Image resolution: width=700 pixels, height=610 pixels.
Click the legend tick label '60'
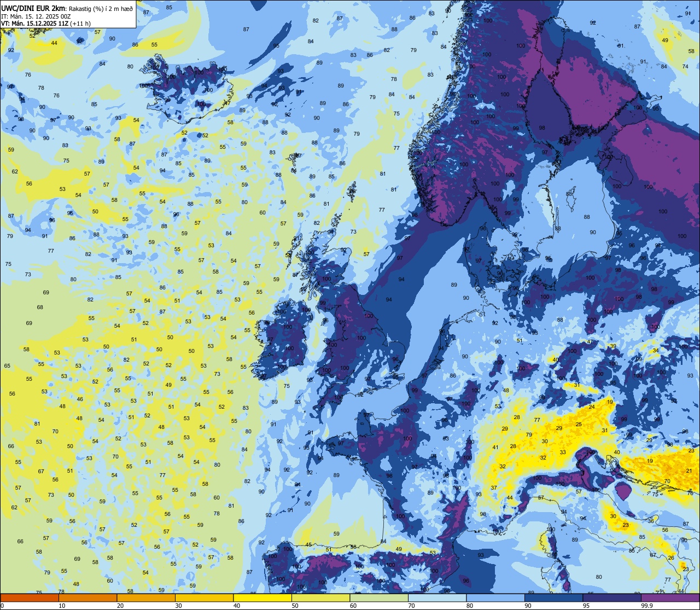point(353,606)
